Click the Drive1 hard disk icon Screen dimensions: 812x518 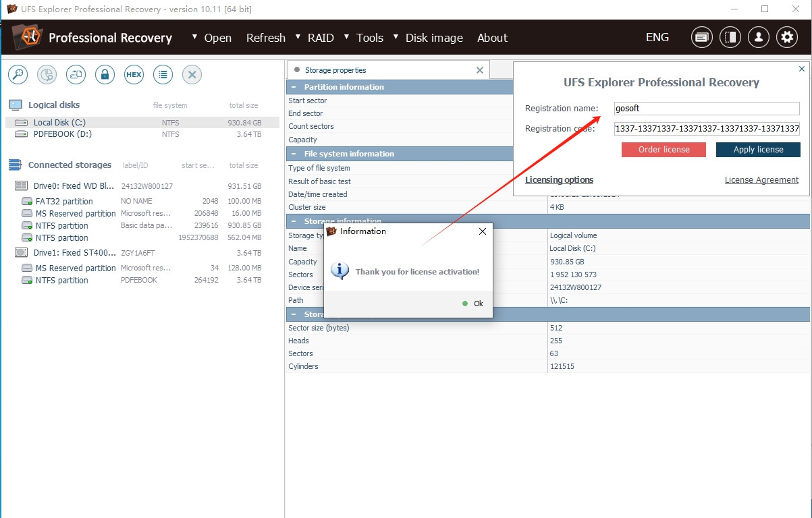(x=22, y=253)
